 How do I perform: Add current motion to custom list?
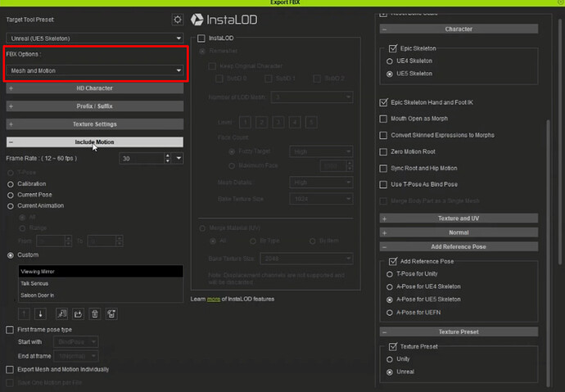[61, 314]
